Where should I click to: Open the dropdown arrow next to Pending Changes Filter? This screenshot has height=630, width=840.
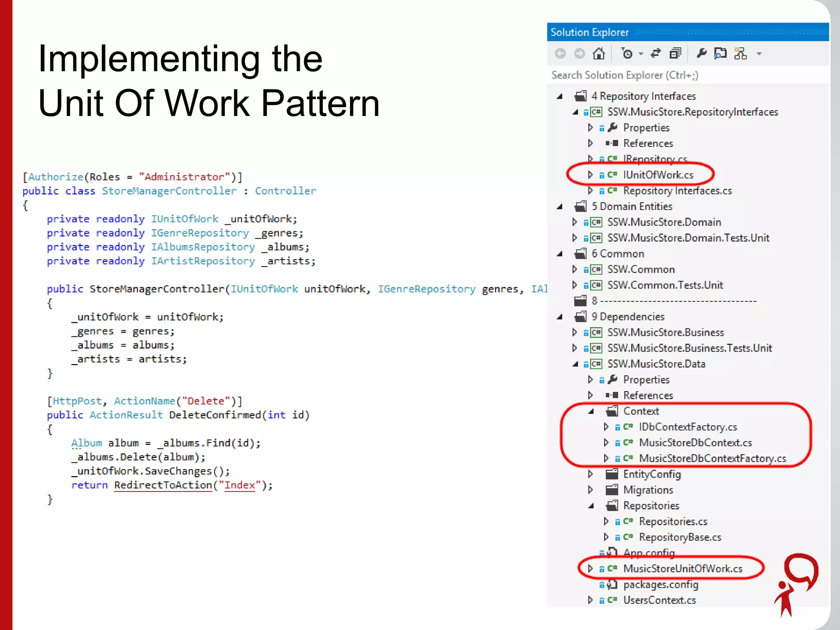click(x=641, y=54)
